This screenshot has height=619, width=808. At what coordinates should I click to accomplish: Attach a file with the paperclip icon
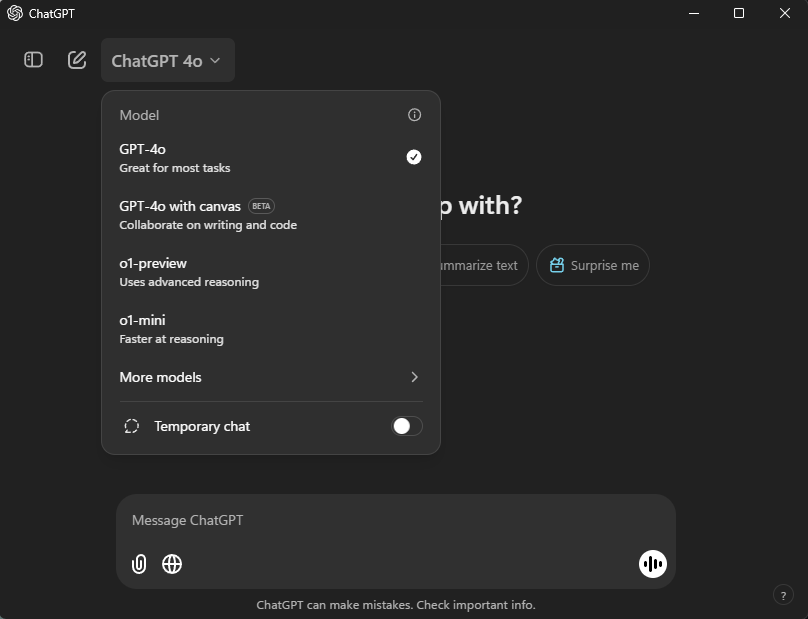(138, 564)
